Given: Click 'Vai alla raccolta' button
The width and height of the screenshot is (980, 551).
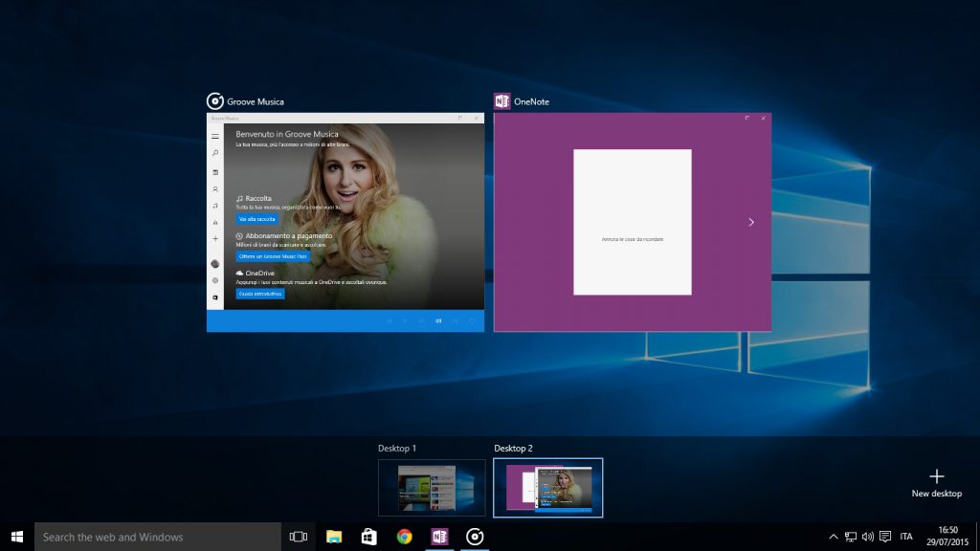Looking at the screenshot, I should (x=256, y=219).
